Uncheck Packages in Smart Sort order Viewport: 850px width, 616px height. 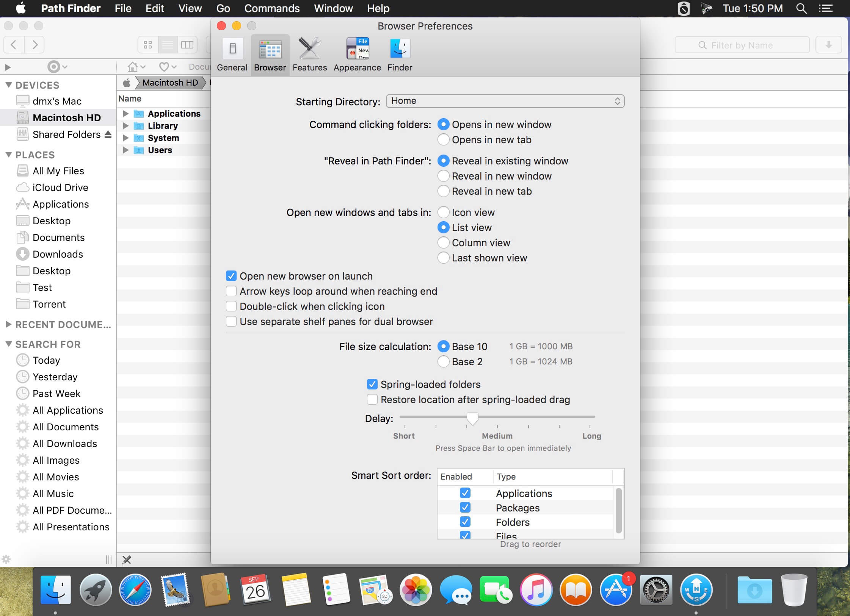click(x=465, y=507)
